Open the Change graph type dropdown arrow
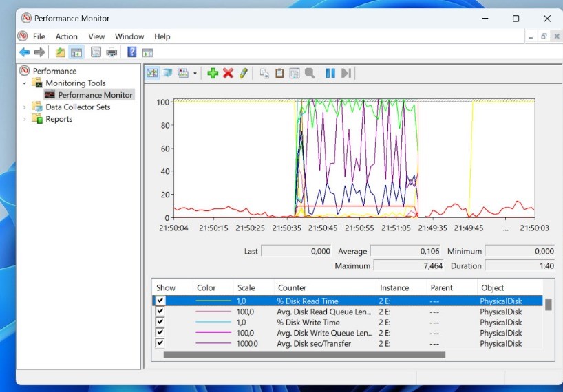The width and height of the screenshot is (563, 392). coord(195,74)
